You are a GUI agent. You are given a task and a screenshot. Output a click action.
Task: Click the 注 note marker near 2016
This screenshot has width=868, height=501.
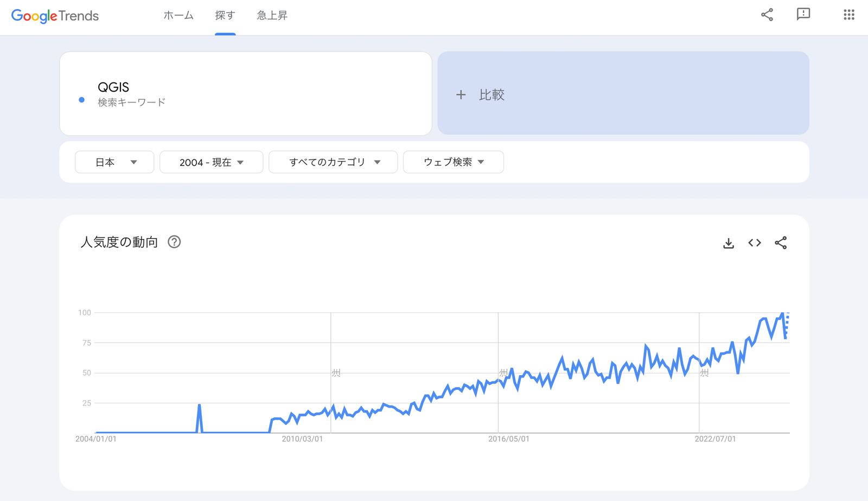[x=504, y=372]
